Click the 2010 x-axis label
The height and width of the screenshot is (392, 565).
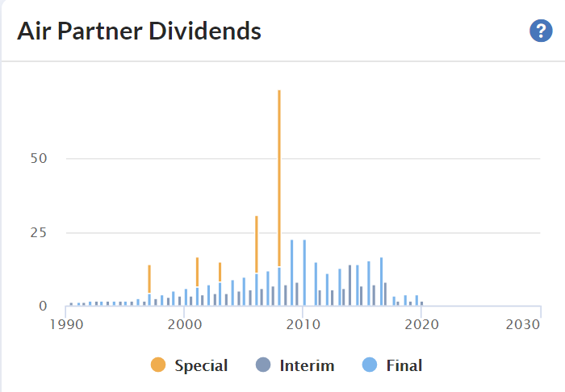303,325
